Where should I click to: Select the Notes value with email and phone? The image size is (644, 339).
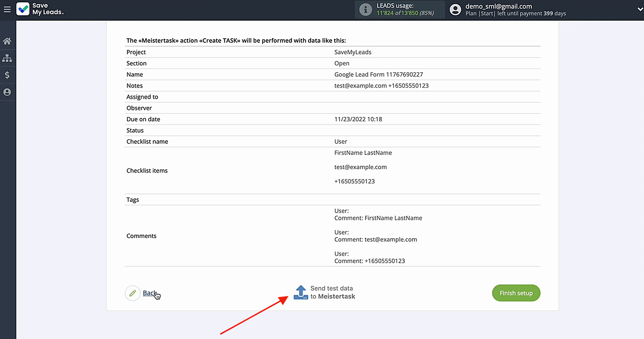[381, 86]
